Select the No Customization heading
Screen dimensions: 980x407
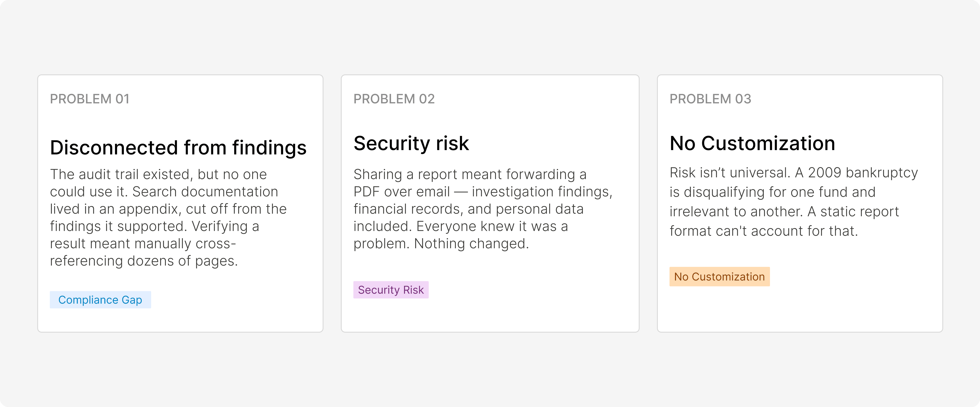(752, 143)
